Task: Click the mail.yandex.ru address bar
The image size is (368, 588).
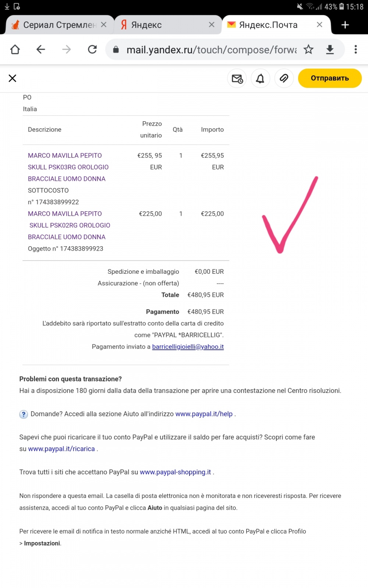Action: (211, 50)
